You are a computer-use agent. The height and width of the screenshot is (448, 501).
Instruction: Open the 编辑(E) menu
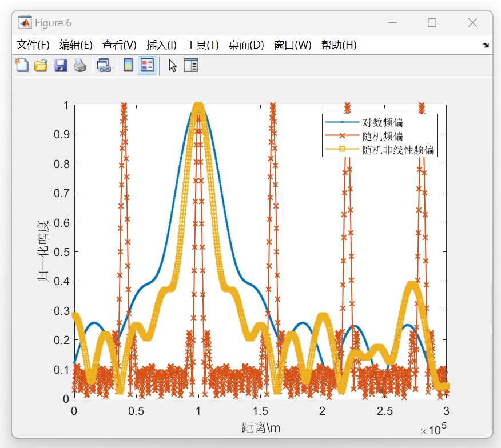click(75, 45)
